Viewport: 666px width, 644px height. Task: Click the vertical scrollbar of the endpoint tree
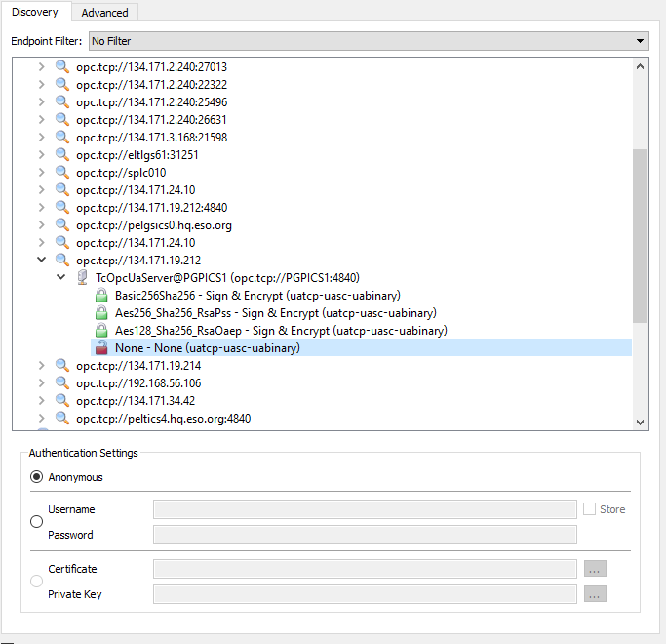click(x=641, y=234)
